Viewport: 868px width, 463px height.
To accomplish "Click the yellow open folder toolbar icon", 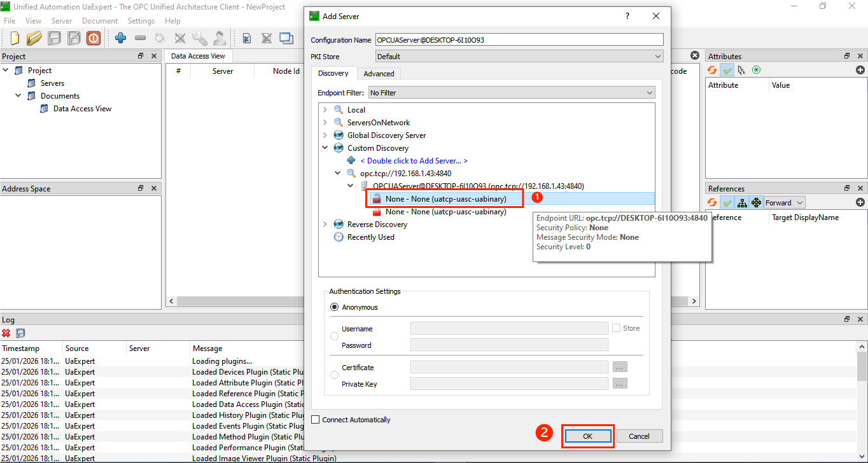I will click(x=34, y=38).
